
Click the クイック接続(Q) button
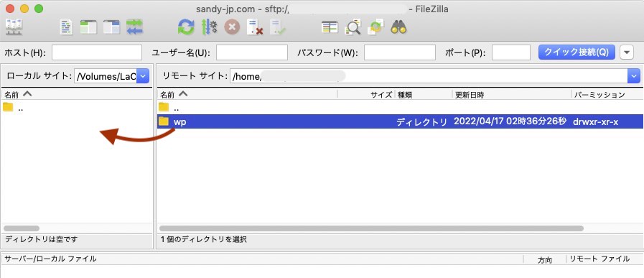(577, 52)
